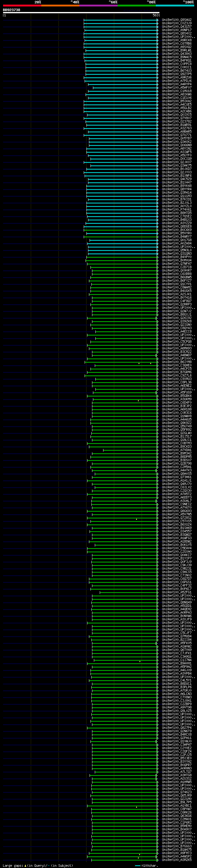Open hit UniRef100_C0Z3J9

click(177, 23)
